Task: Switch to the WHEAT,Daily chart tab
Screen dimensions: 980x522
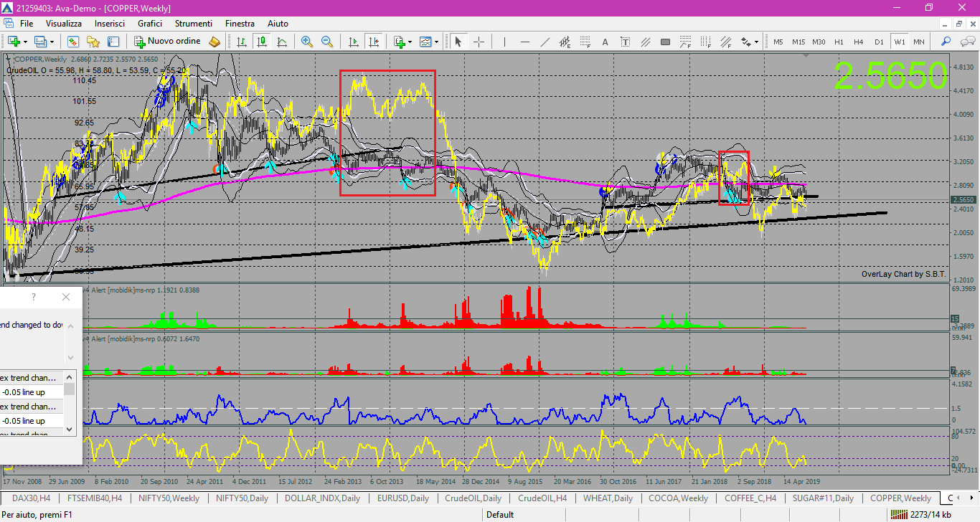Action: pyautogui.click(x=608, y=498)
